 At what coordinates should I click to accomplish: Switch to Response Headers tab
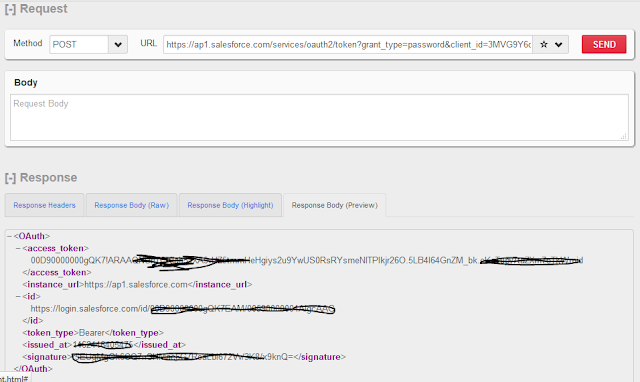(x=44, y=205)
